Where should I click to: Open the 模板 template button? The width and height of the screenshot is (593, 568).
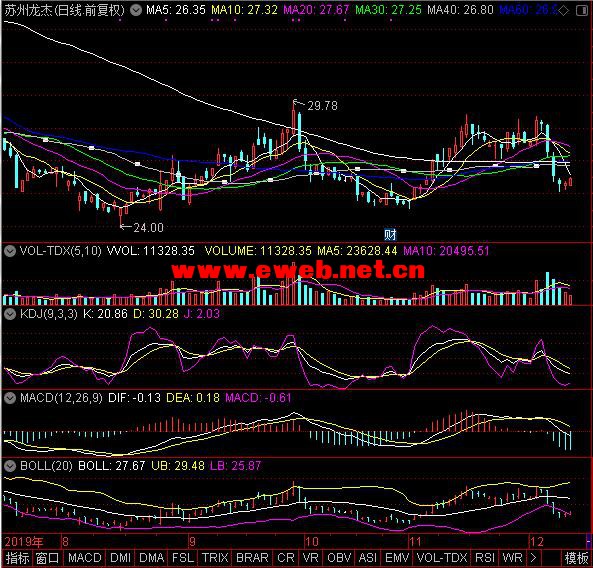576,558
